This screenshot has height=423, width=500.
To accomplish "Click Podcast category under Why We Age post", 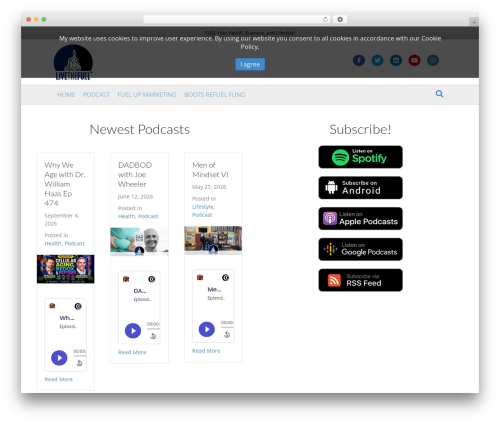I will pos(75,243).
